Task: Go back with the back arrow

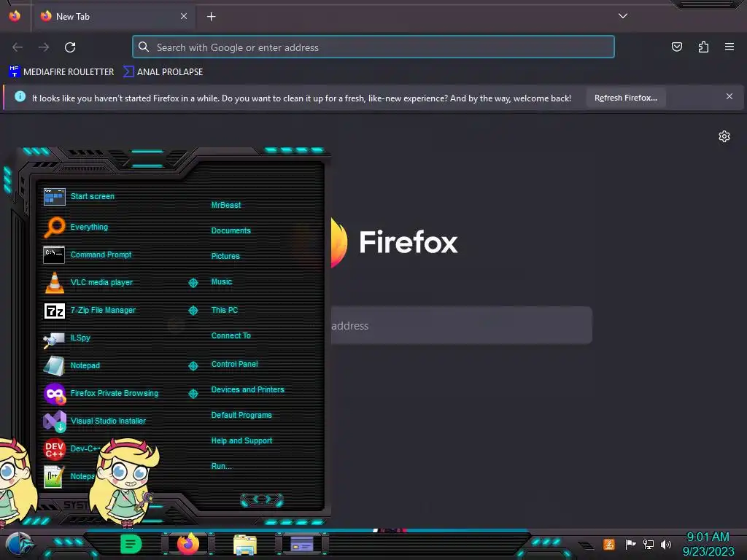Action: coord(18,47)
